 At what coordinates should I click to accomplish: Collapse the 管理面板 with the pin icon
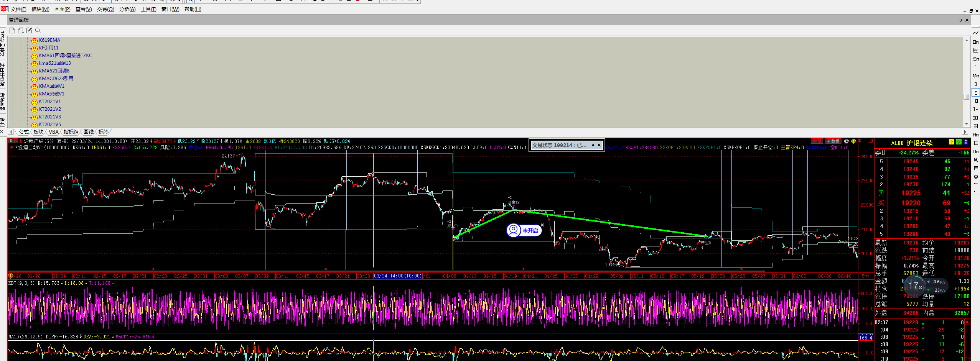tap(960, 20)
